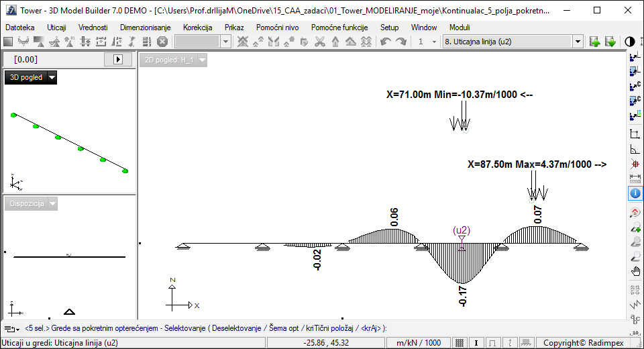Click the red crosshair snap icon
The image size is (644, 349).
[635, 164]
